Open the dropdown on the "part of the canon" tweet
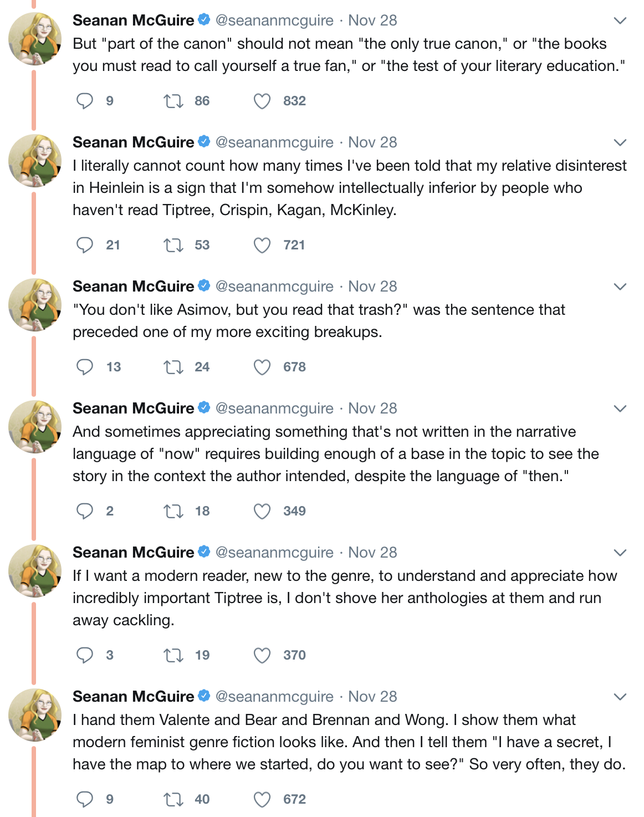 [620, 21]
